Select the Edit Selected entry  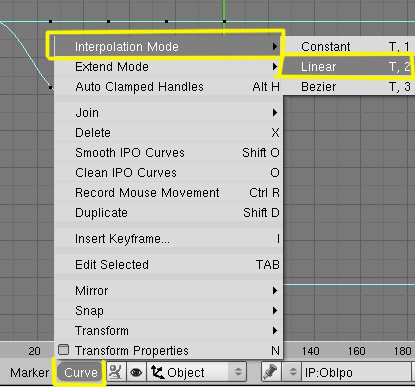tap(168, 265)
